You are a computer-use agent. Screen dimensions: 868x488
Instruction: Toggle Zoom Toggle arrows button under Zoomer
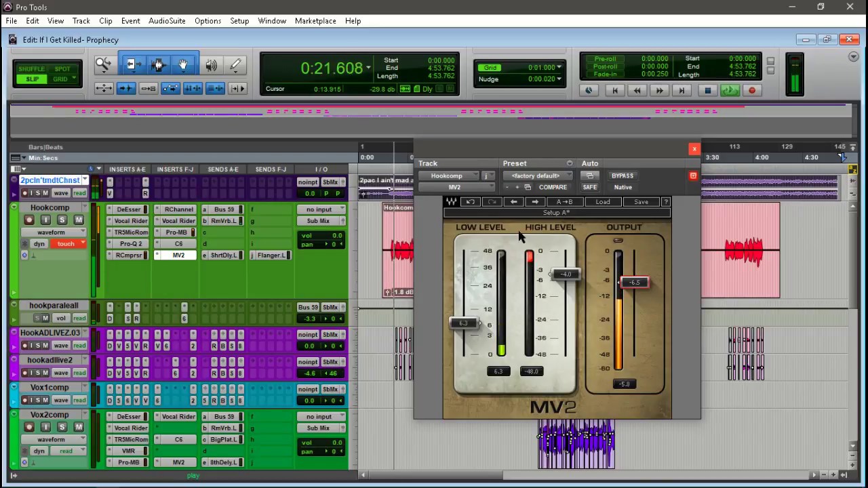click(x=104, y=88)
